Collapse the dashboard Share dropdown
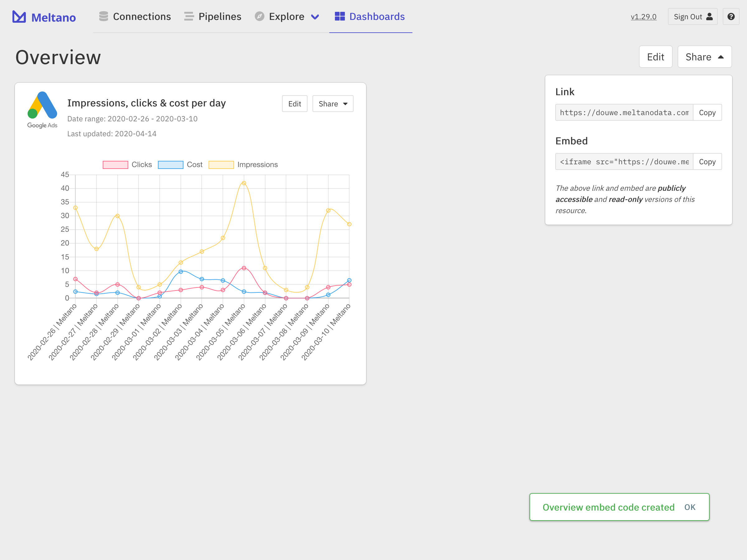Image resolution: width=747 pixels, height=560 pixels. pos(704,57)
